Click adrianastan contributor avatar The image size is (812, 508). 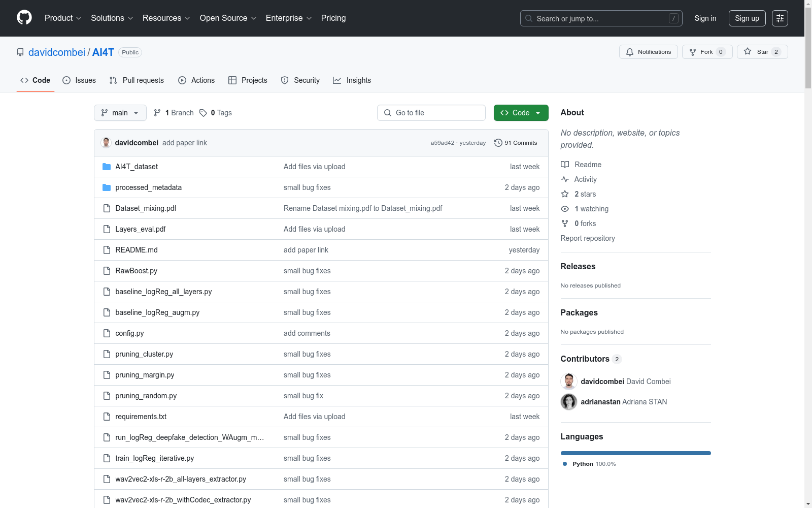(569, 402)
